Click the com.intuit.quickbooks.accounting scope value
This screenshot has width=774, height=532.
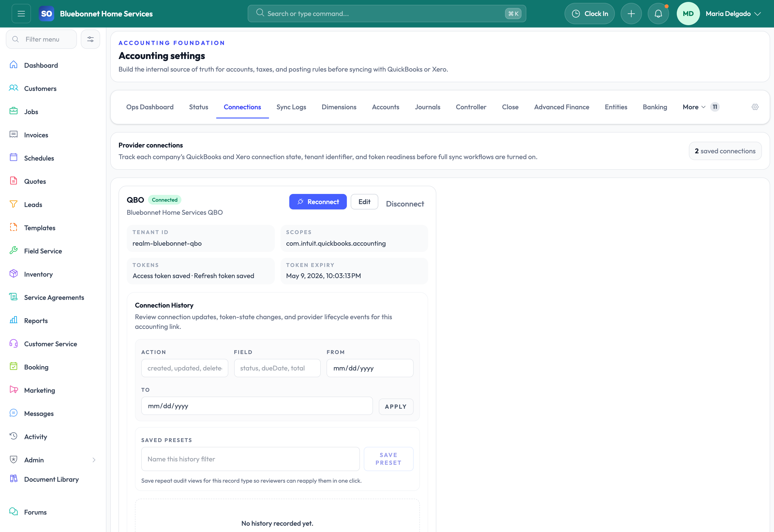tap(336, 243)
